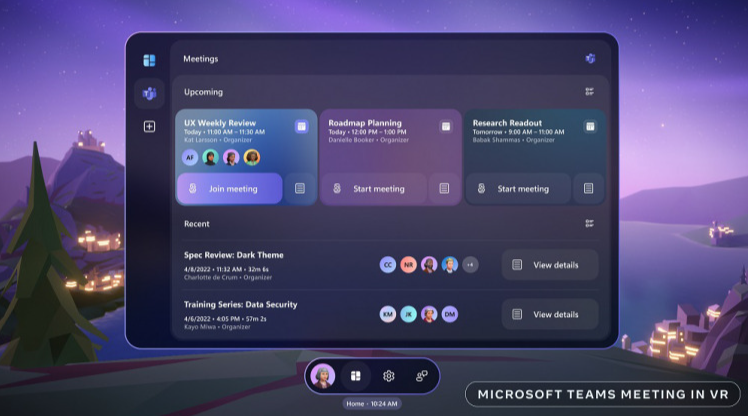Viewport: 748px width, 416px height.
Task: Click the calendar icon on UX Weekly Review
Action: (301, 126)
